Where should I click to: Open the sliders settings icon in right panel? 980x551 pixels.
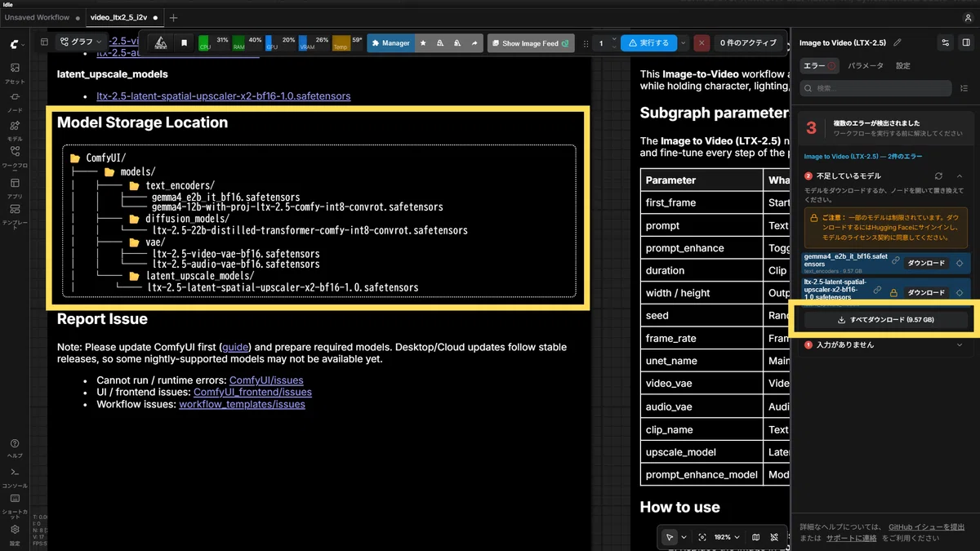tap(946, 42)
